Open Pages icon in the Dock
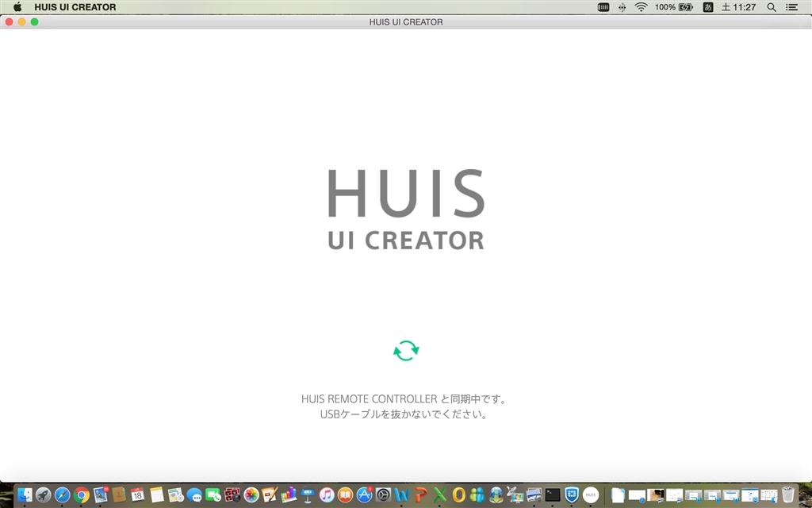812x508 pixels. pyautogui.click(x=270, y=495)
